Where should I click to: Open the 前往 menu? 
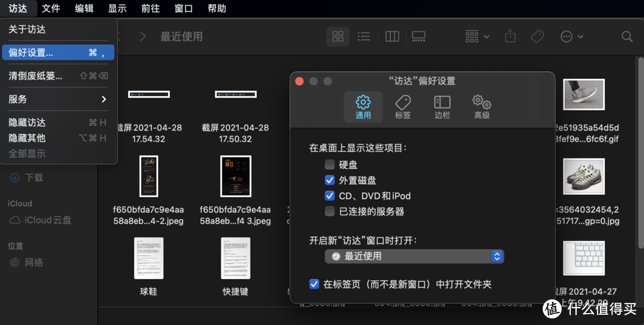(150, 8)
